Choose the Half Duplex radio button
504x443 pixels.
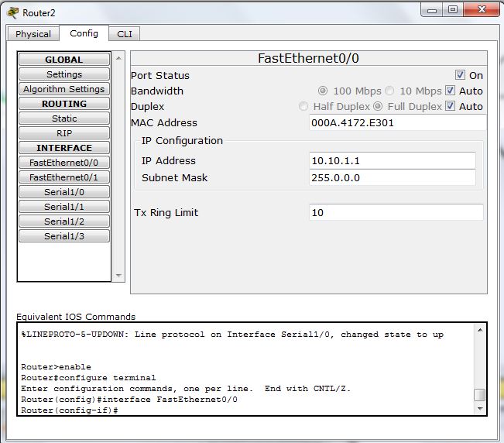click(303, 106)
